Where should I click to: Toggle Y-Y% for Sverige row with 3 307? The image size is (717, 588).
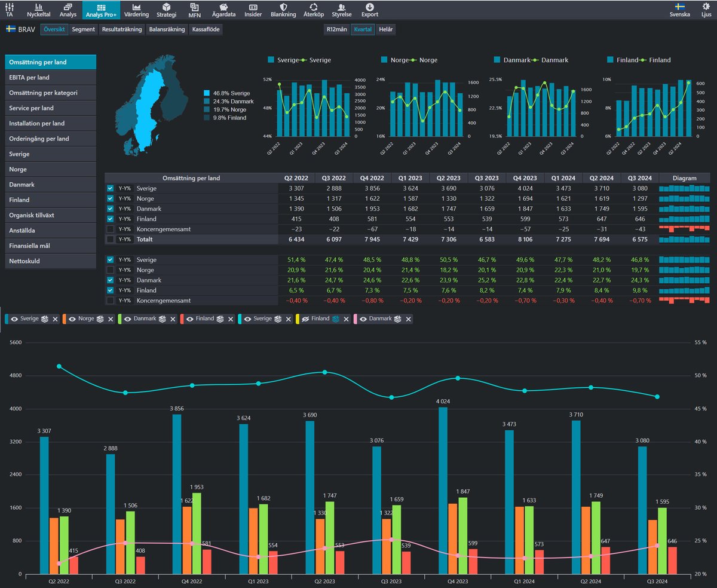pyautogui.click(x=124, y=188)
